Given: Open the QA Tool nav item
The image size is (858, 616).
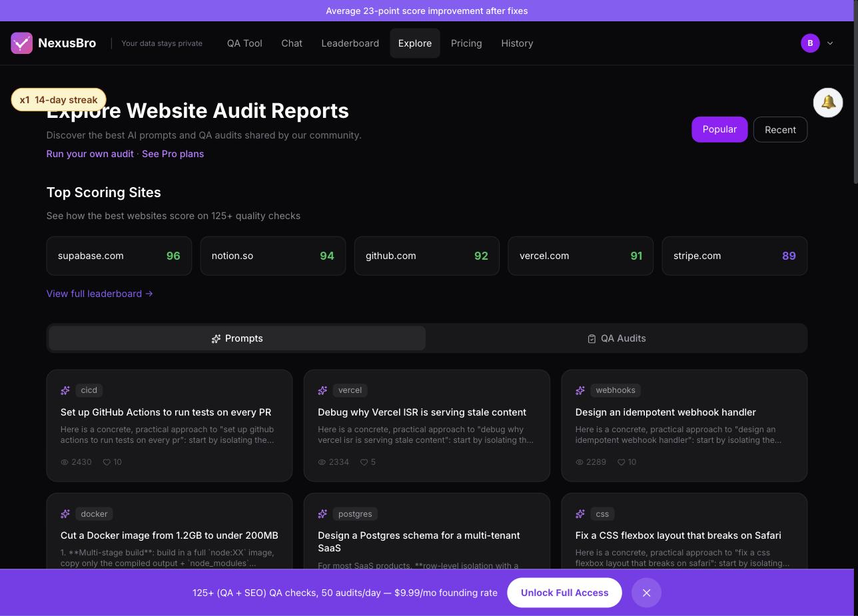Looking at the screenshot, I should pos(244,43).
